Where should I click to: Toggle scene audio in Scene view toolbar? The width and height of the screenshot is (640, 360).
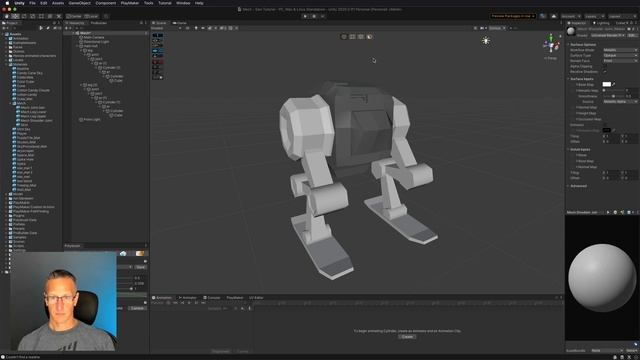pyautogui.click(x=203, y=28)
